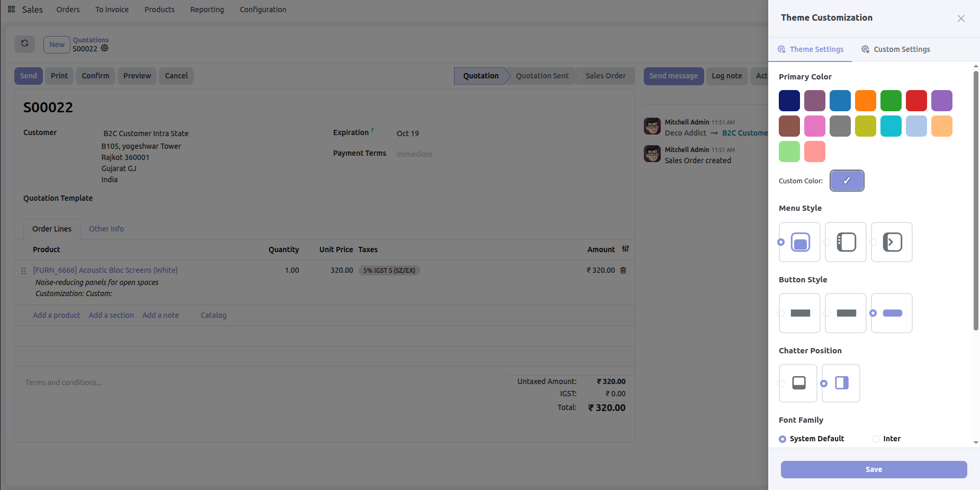Open the Other Info tab
This screenshot has height=490, width=980.
pos(106,229)
